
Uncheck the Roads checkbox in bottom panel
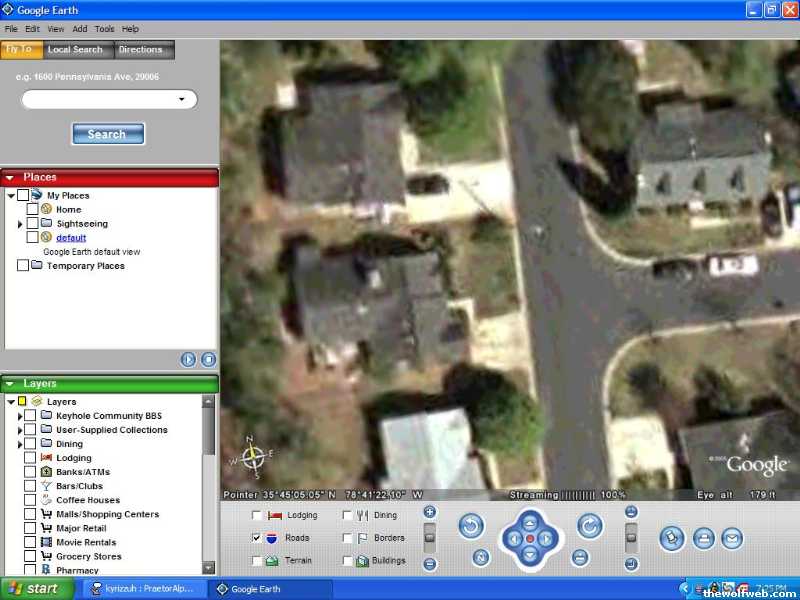pos(257,538)
